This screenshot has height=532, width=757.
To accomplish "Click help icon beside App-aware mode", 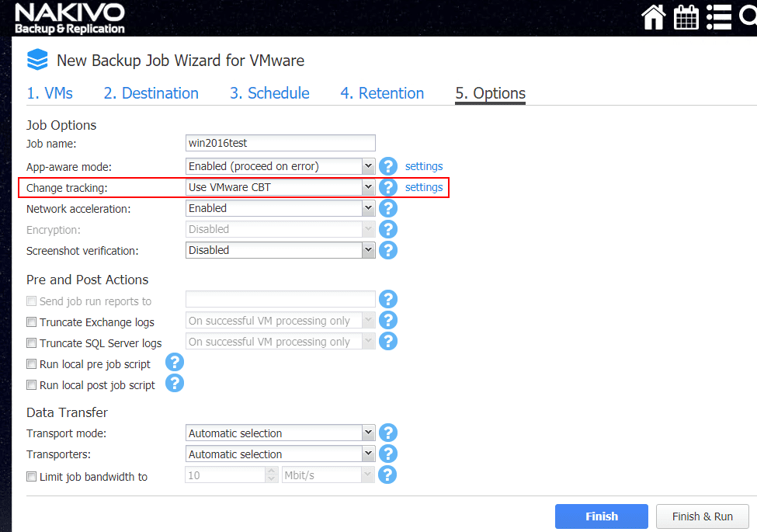I will pos(388,166).
